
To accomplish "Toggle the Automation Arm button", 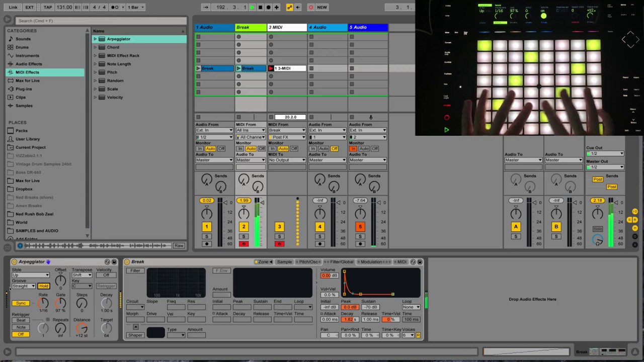I will pos(289,7).
